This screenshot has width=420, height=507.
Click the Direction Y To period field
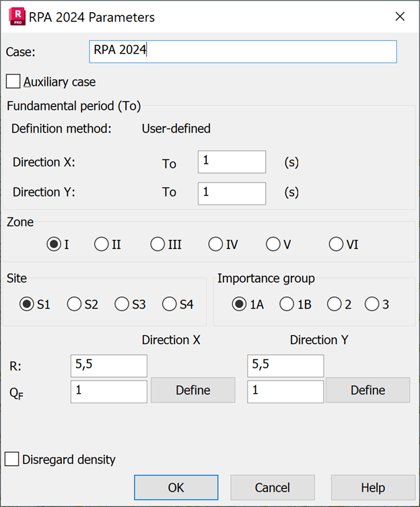point(232,193)
